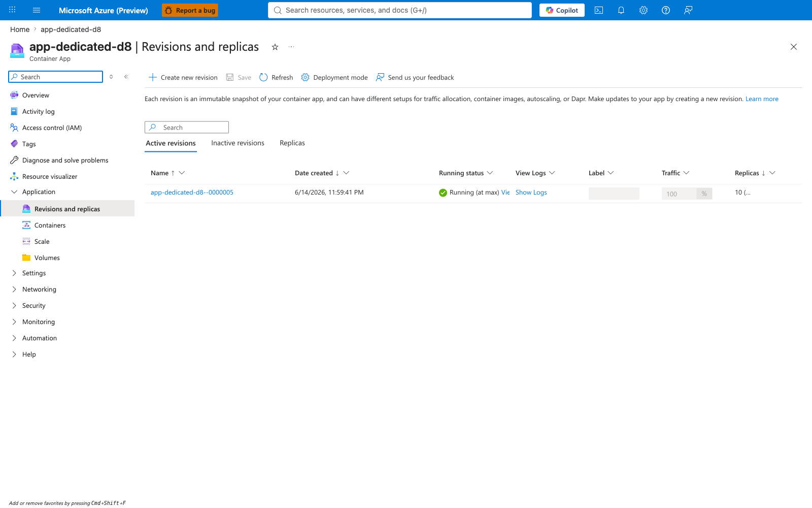Toggle the sidebar expand/collapse-all arrows
Image resolution: width=812 pixels, height=508 pixels.
click(111, 77)
